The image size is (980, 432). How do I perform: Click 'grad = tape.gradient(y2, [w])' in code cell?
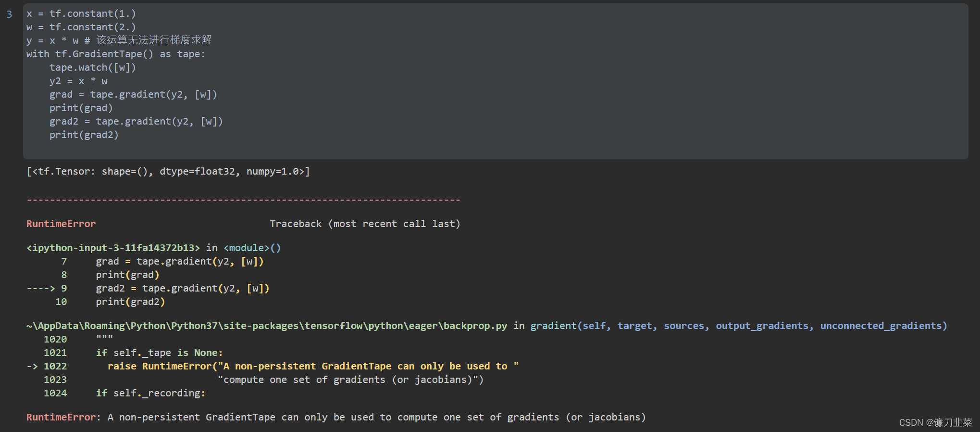click(133, 94)
